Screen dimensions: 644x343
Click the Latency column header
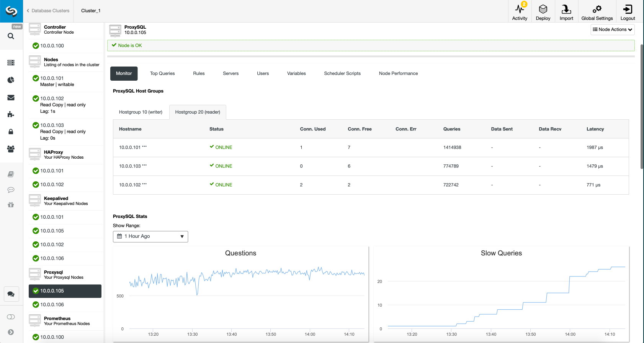point(595,129)
